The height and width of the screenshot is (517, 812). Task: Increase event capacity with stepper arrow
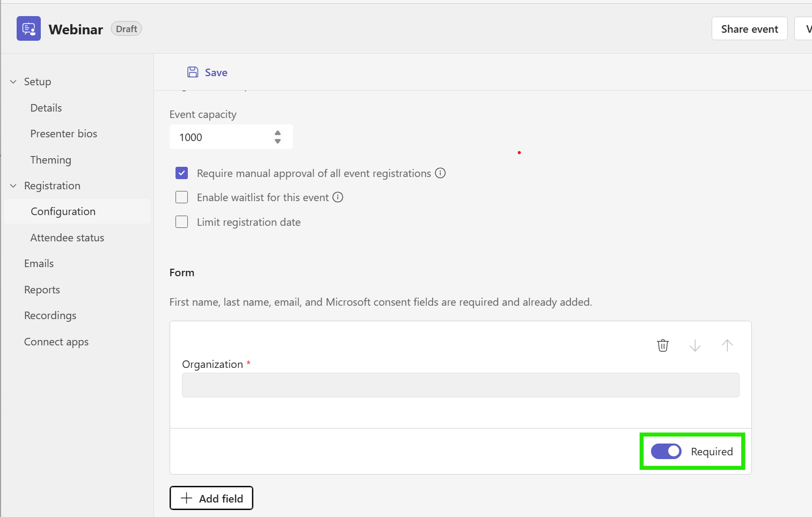coord(277,132)
